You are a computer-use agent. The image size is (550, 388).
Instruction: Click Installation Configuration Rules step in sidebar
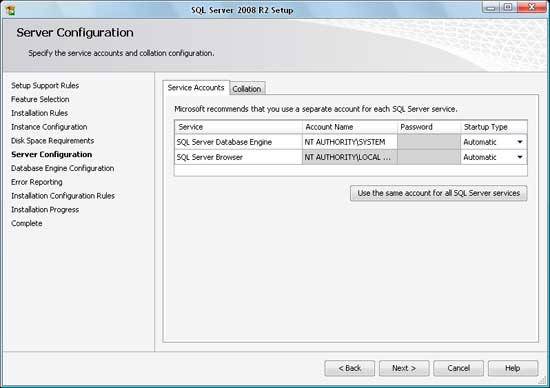(x=63, y=196)
